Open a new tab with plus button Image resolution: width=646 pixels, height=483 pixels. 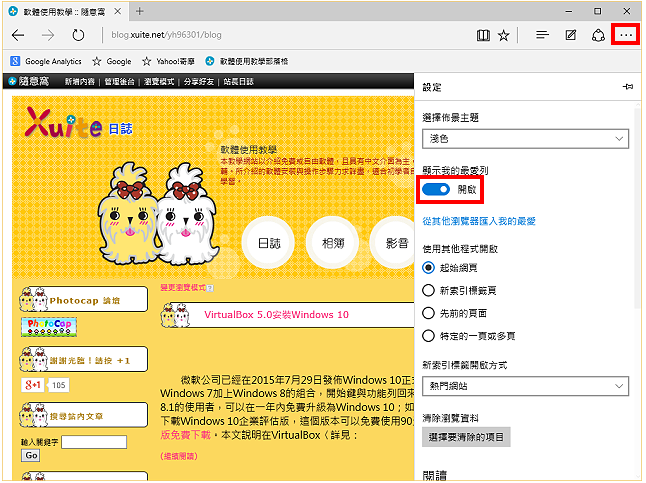click(x=140, y=12)
